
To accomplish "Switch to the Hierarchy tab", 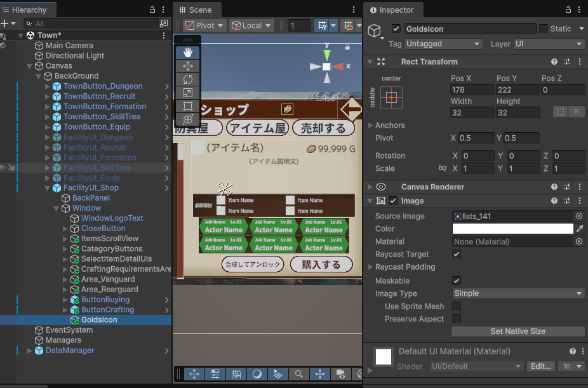I will (x=29, y=10).
